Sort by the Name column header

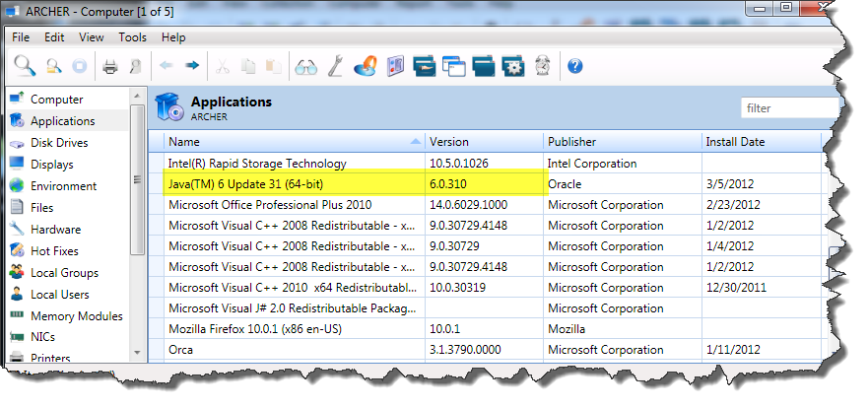pyautogui.click(x=295, y=142)
